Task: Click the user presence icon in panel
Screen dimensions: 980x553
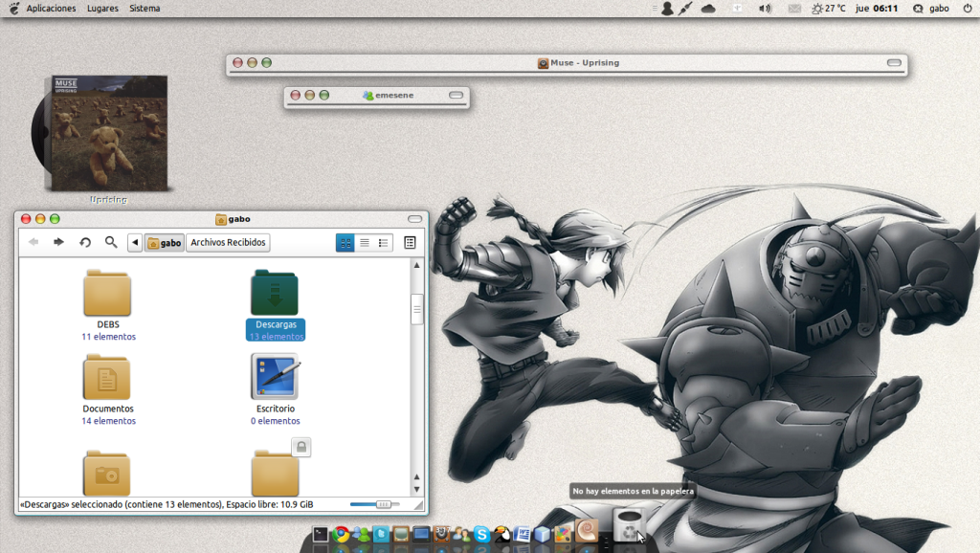Action: [667, 8]
